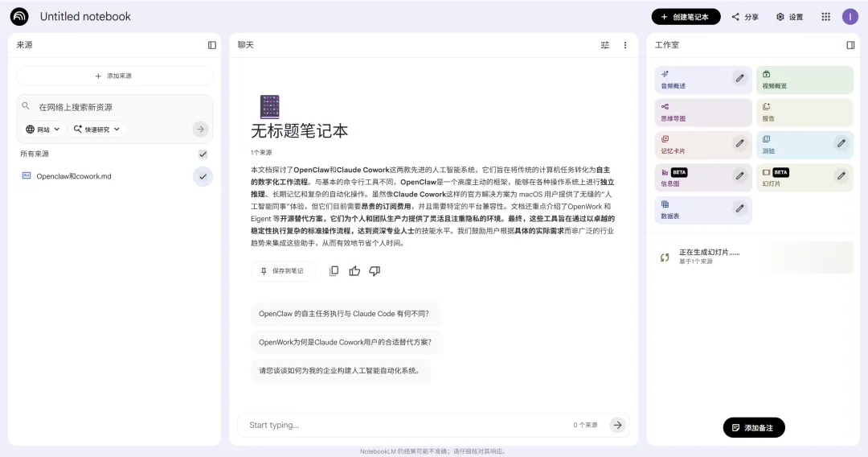This screenshot has width=868, height=457.
Task: Open Openclaw和cowork.md source
Action: (74, 176)
